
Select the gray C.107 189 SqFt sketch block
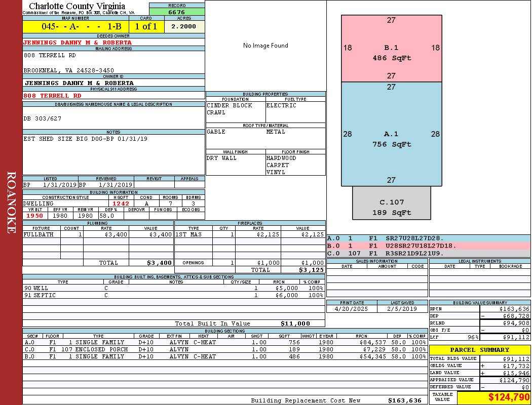(x=392, y=203)
